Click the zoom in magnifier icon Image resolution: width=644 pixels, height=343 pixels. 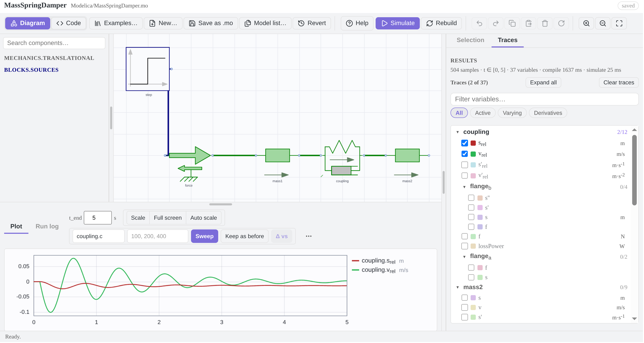click(x=586, y=23)
